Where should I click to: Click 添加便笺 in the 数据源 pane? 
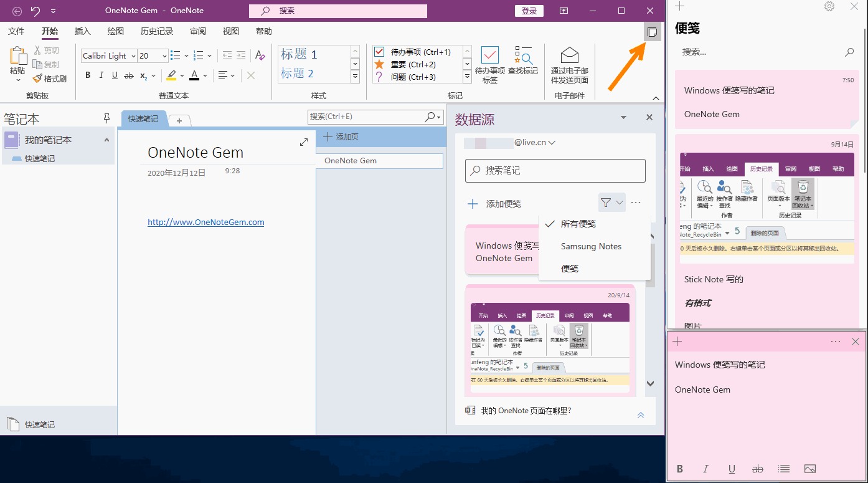496,204
